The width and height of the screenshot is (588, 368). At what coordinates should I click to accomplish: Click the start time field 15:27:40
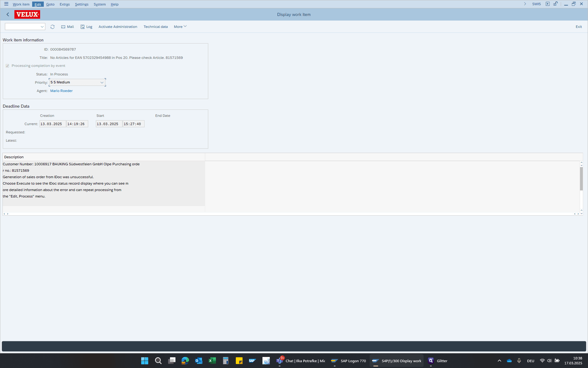click(x=134, y=124)
